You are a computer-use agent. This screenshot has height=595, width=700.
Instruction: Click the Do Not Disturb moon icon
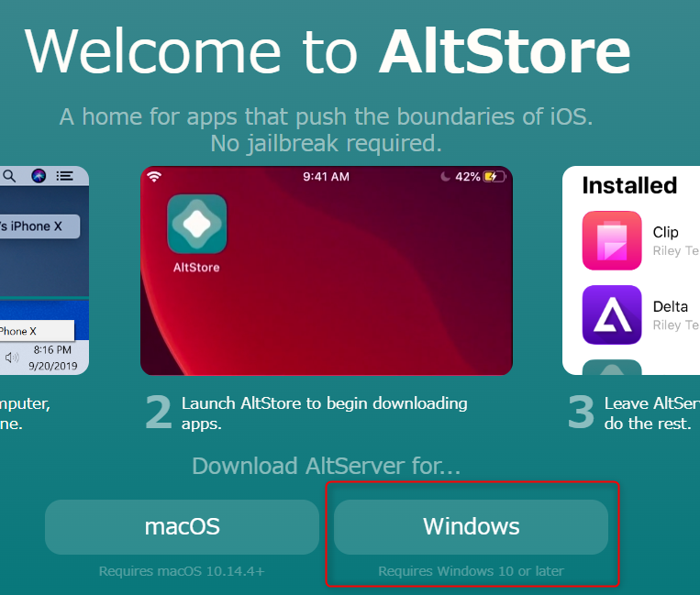(x=445, y=177)
